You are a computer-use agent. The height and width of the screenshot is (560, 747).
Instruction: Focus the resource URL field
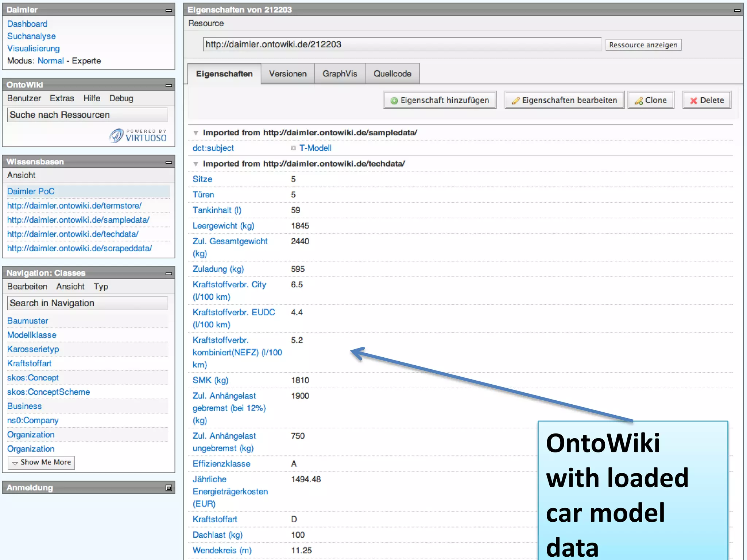tap(402, 44)
